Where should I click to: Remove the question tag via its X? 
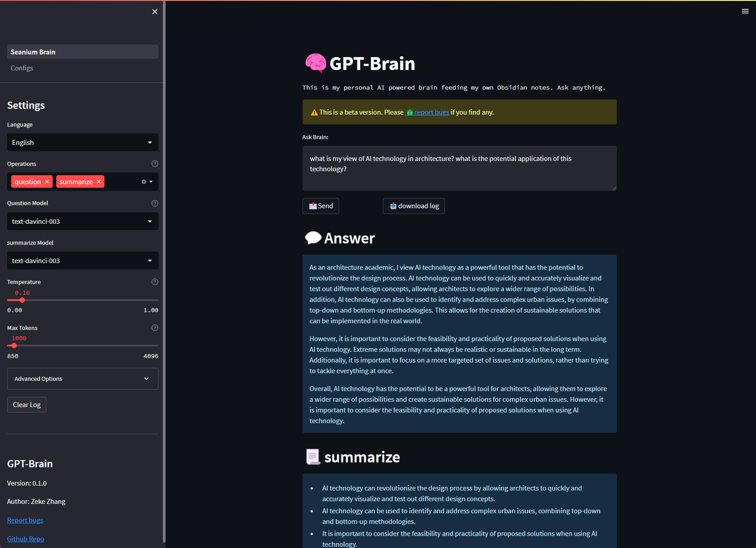click(x=47, y=181)
